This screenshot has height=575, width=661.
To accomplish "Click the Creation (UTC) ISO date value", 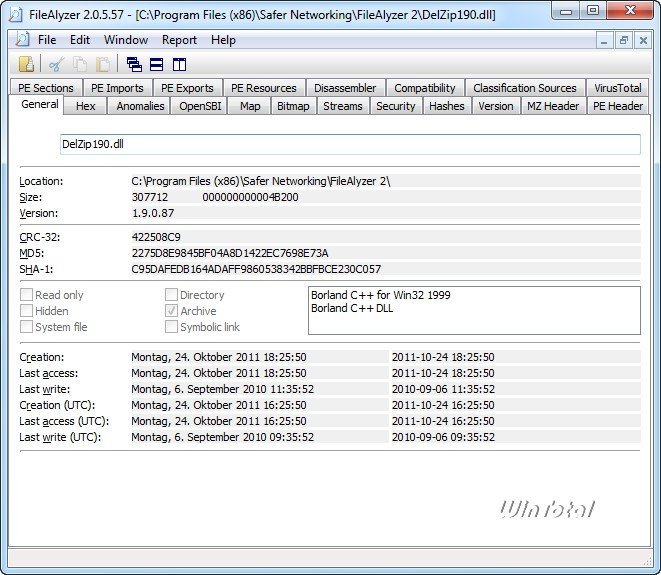I will point(443,405).
